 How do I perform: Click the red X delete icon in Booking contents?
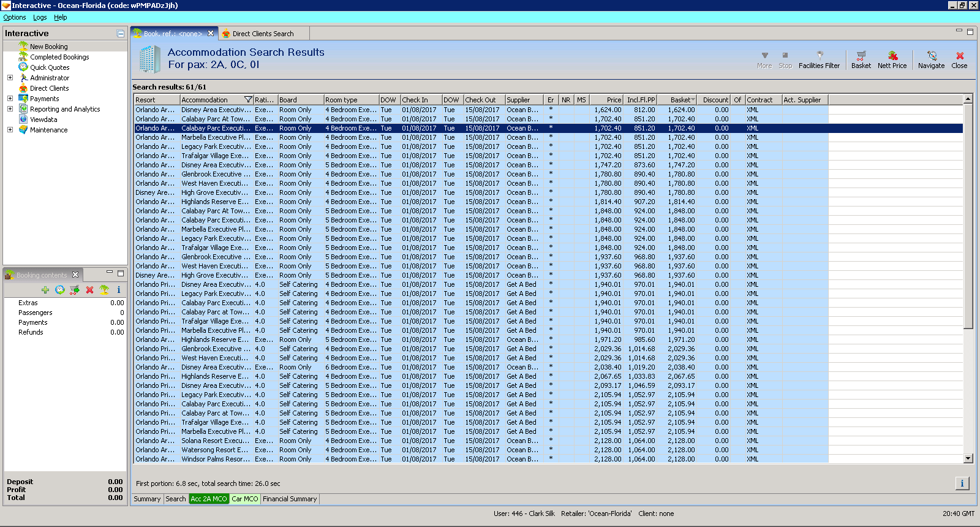pos(89,290)
